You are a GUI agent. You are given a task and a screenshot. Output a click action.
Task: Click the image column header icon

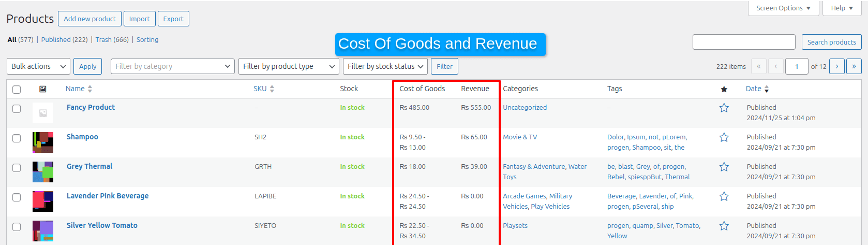pyautogui.click(x=43, y=89)
